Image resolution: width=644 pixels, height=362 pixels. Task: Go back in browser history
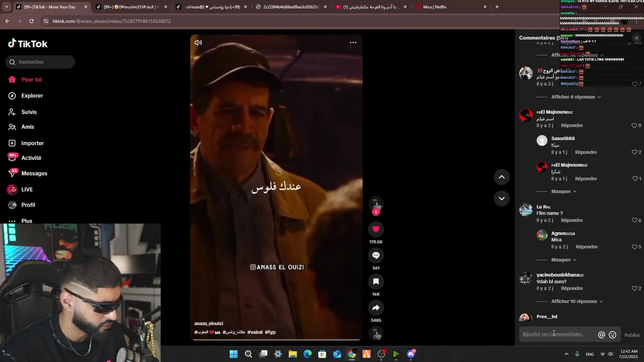click(7, 21)
